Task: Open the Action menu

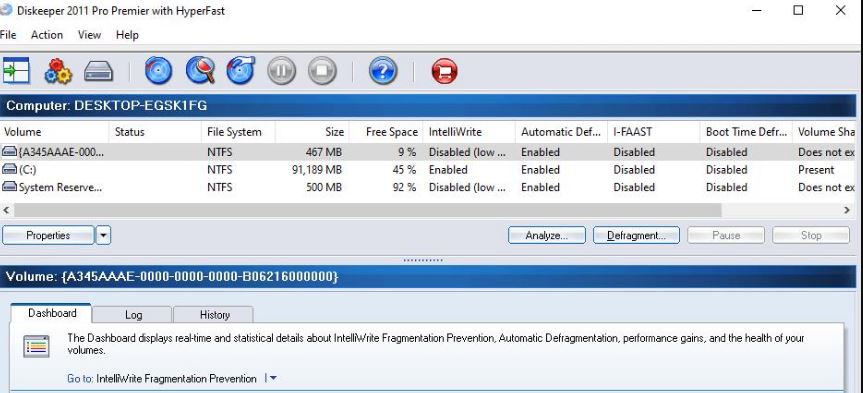Action: coord(47,35)
